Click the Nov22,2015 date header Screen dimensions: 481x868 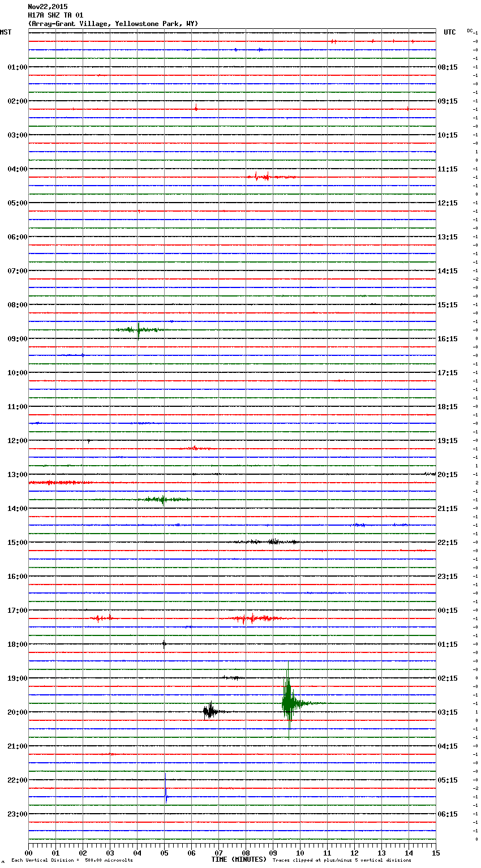(x=48, y=7)
